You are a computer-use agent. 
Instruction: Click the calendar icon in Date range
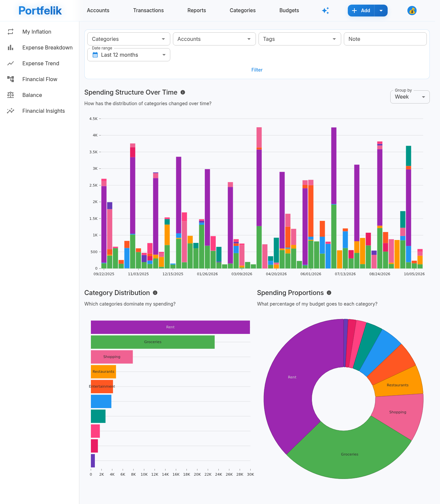[x=95, y=55]
